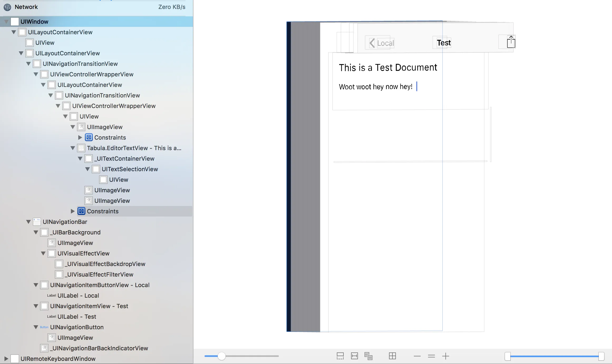612x364 pixels.
Task: Zoom in with the plus icon
Action: click(445, 356)
